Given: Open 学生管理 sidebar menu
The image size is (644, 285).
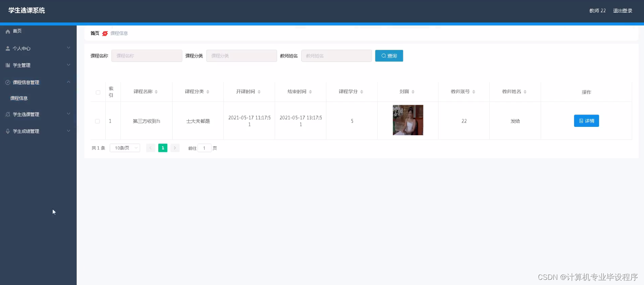Looking at the screenshot, I should pos(38,65).
